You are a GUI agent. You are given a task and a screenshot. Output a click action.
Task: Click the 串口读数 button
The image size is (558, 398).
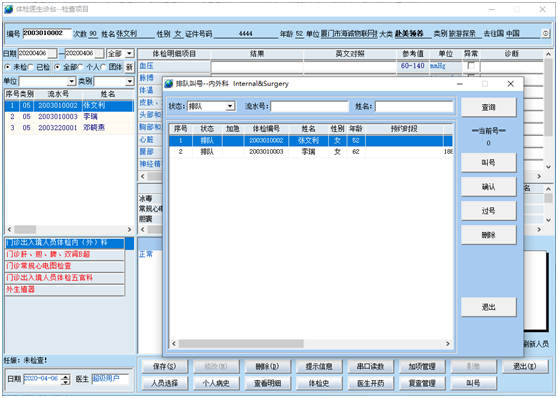[370, 366]
